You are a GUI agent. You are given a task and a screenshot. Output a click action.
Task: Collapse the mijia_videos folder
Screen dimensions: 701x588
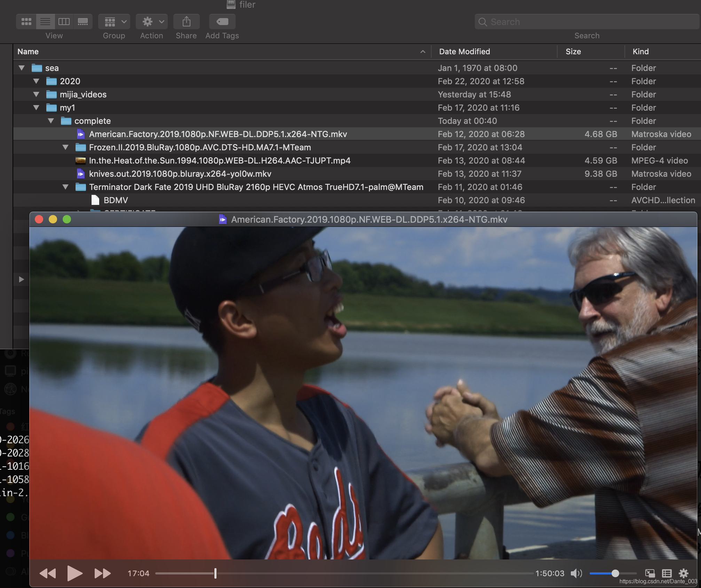tap(36, 94)
